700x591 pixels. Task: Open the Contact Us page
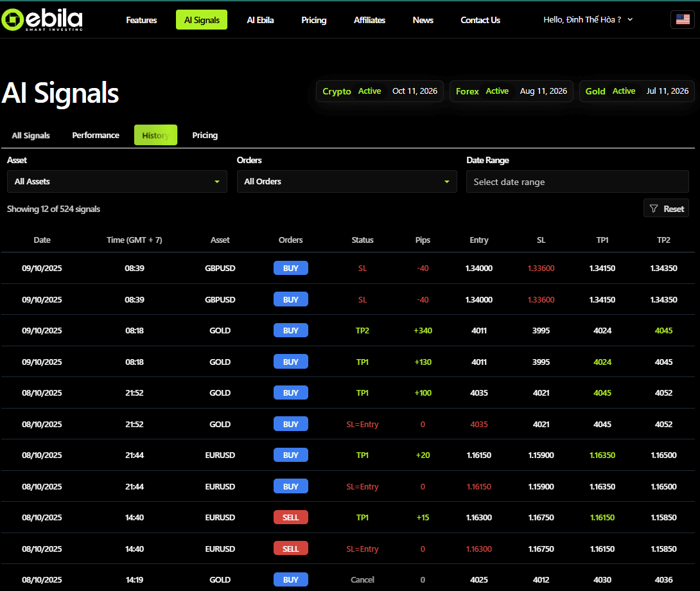pos(480,20)
